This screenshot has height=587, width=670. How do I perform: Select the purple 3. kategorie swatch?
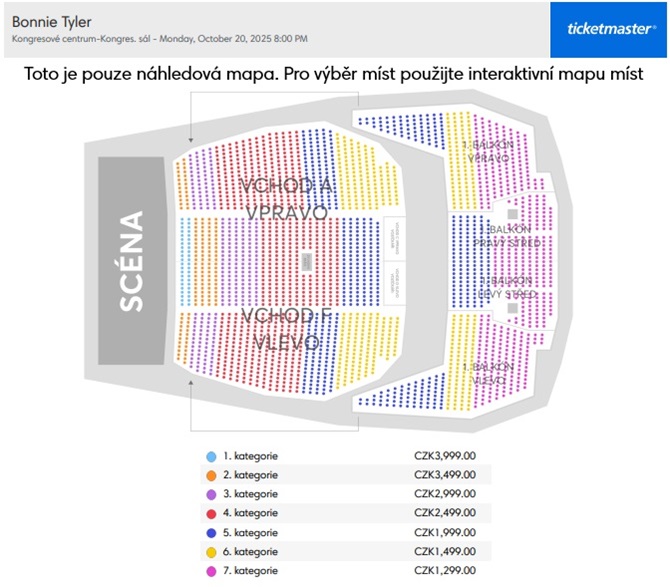pyautogui.click(x=211, y=495)
